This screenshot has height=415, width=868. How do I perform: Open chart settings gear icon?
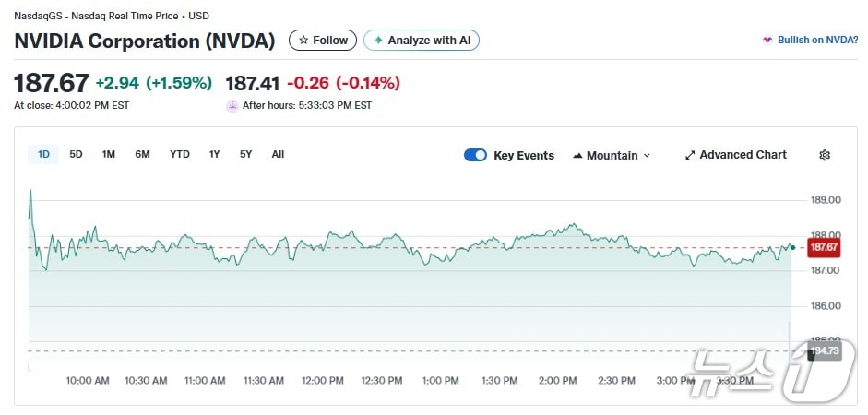coord(825,155)
